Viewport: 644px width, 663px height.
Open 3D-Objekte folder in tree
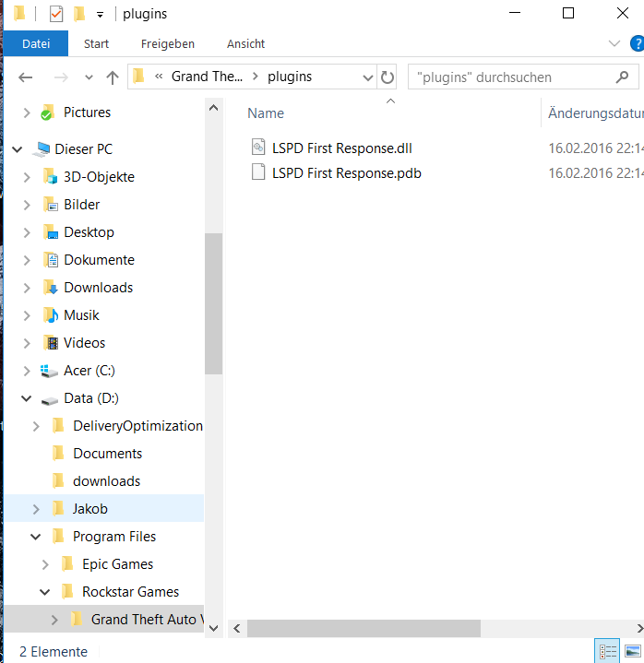click(99, 177)
